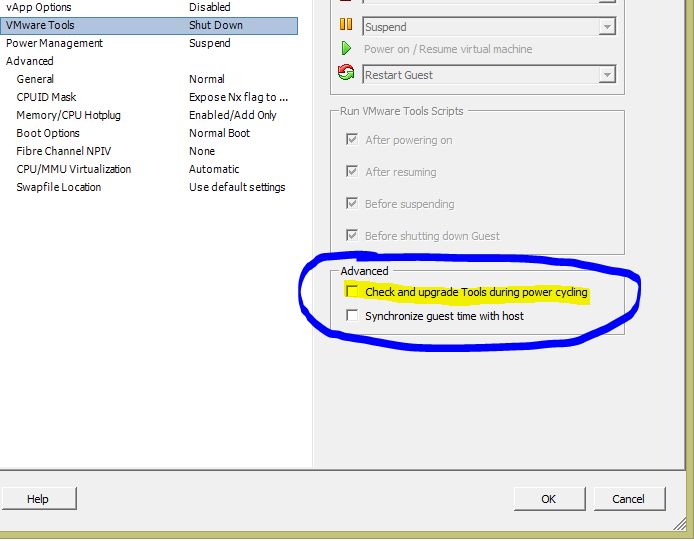This screenshot has height=541, width=694.
Task: Click the Disabled summary for vApp Options
Action: [x=209, y=7]
